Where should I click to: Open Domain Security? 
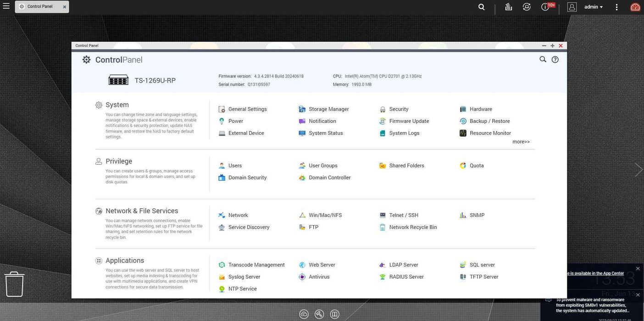[243, 177]
